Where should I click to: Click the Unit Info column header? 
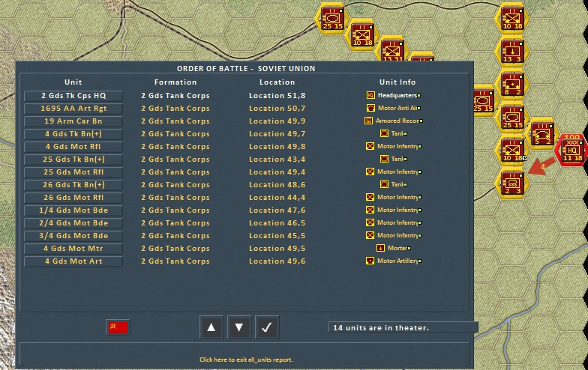click(x=397, y=82)
